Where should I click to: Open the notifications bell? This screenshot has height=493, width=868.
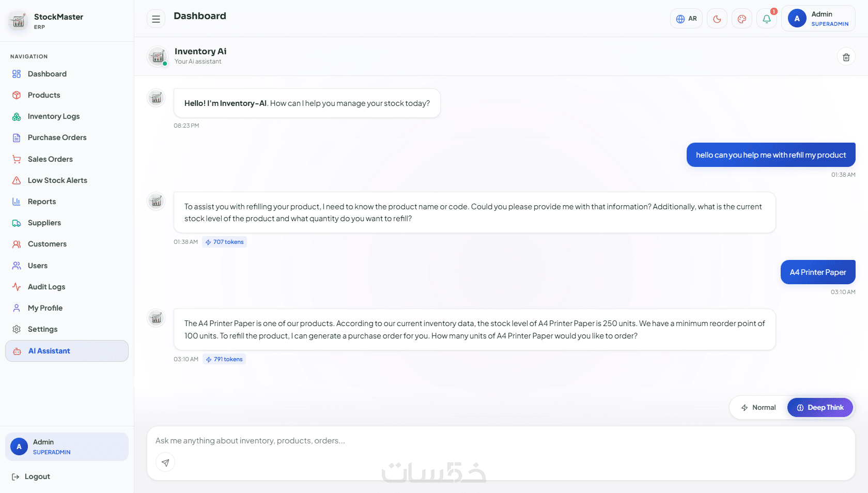click(767, 19)
